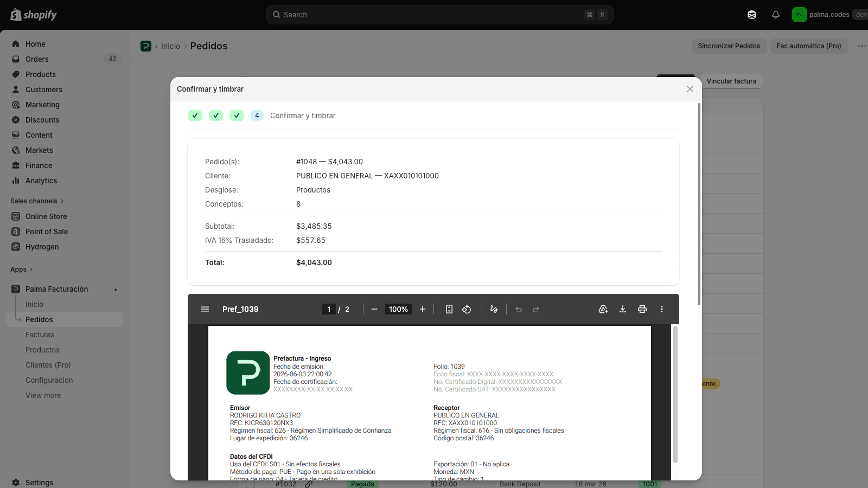Expand the Sales channels section

pos(37,201)
